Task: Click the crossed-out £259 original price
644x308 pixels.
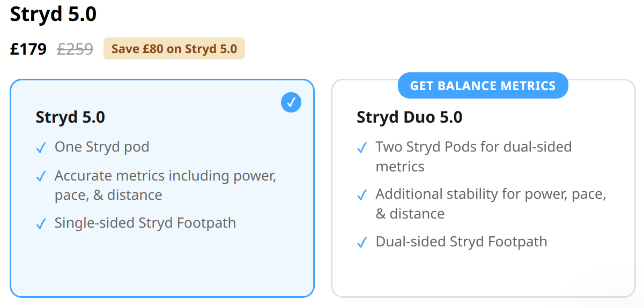Action: (x=75, y=49)
